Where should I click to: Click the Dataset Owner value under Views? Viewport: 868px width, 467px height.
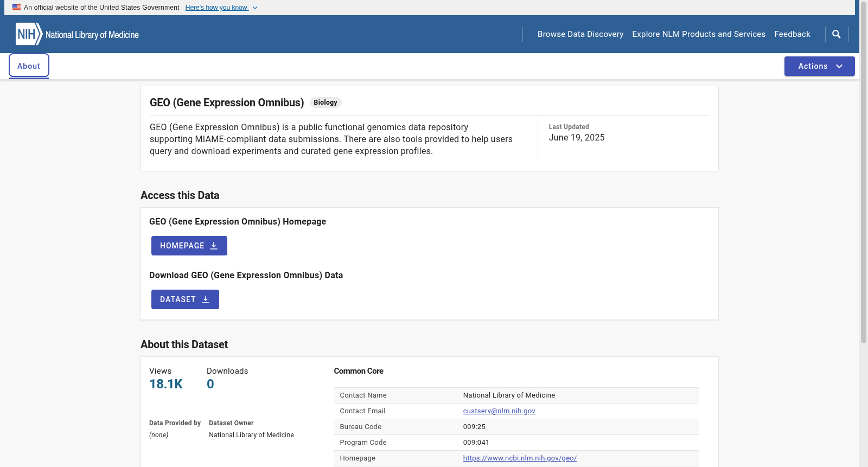pyautogui.click(x=251, y=435)
